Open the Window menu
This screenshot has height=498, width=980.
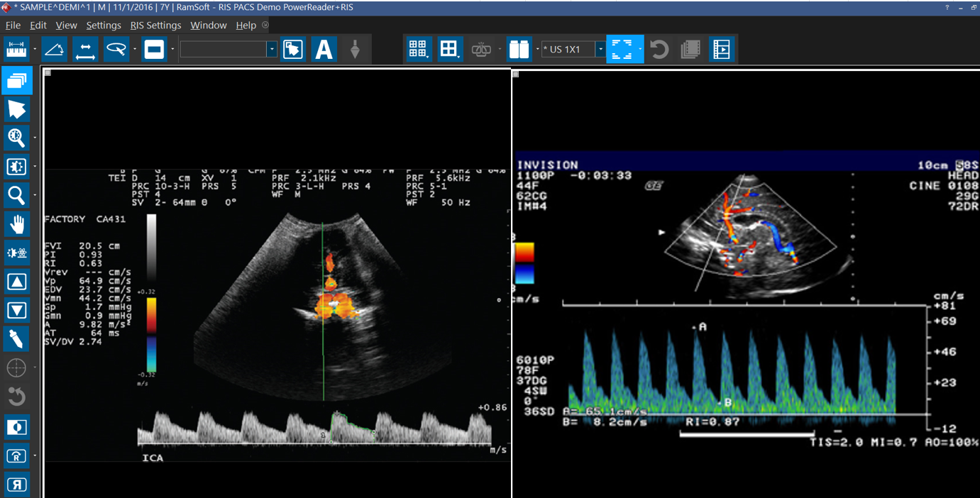click(208, 25)
